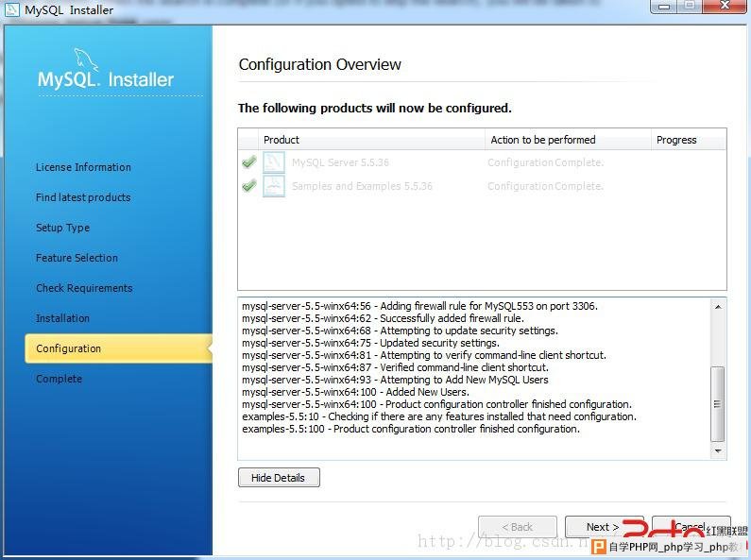
Task: Click log scrollbar up arrow
Action: (x=718, y=306)
